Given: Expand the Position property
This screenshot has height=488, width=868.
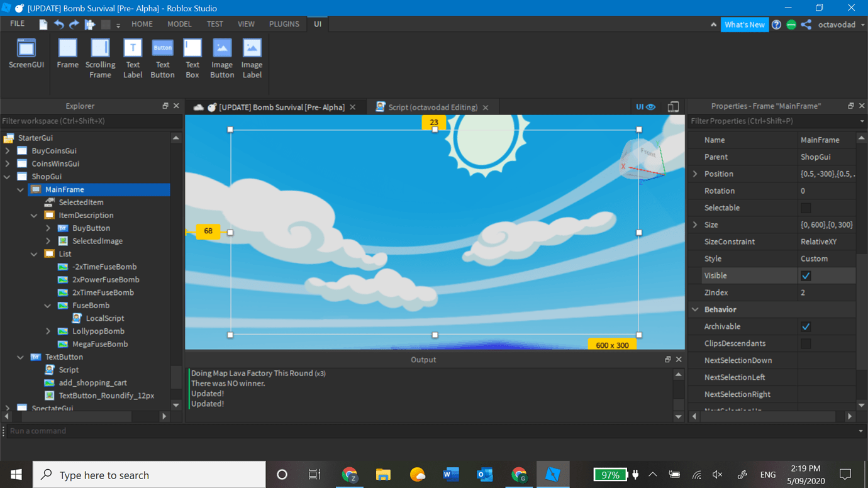Looking at the screenshot, I should (x=695, y=174).
